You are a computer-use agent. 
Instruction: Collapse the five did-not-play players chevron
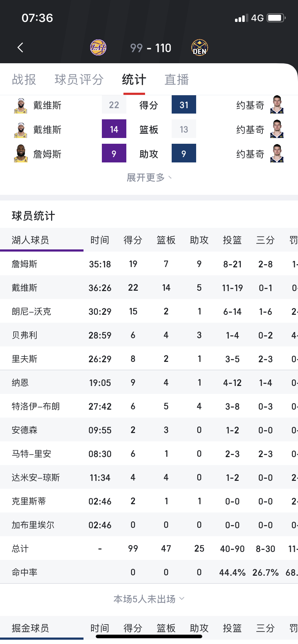pyautogui.click(x=182, y=598)
